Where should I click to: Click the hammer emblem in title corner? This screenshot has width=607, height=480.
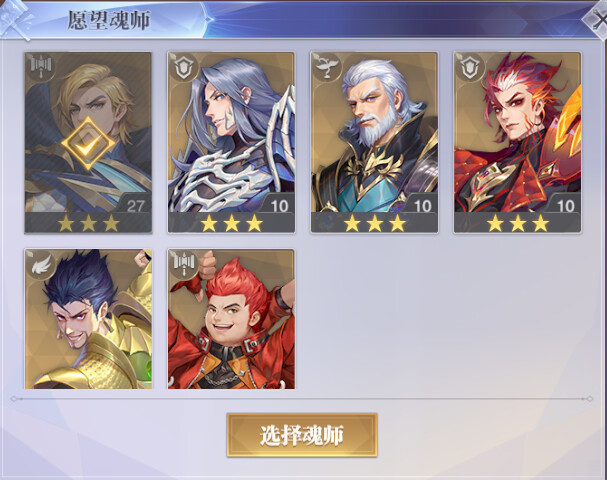pos(17,19)
